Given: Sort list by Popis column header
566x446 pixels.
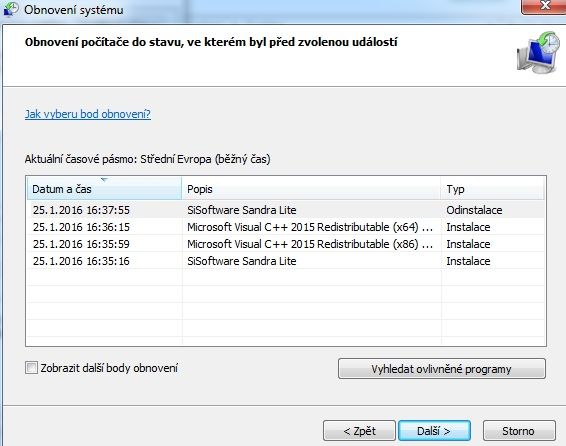Looking at the screenshot, I should (x=311, y=189).
